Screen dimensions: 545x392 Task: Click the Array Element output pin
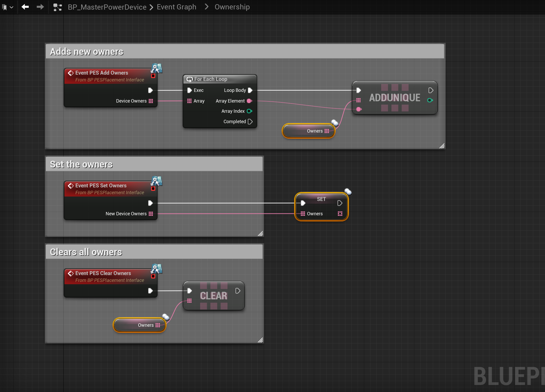[249, 101]
